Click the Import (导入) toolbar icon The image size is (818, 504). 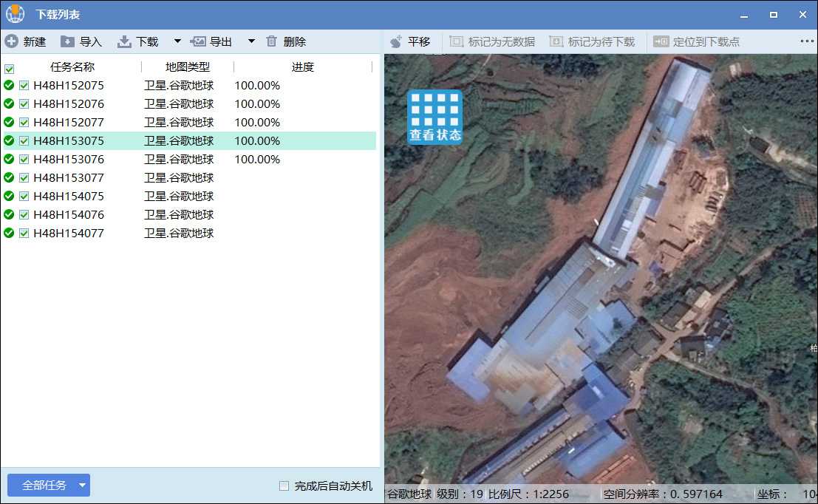click(68, 41)
